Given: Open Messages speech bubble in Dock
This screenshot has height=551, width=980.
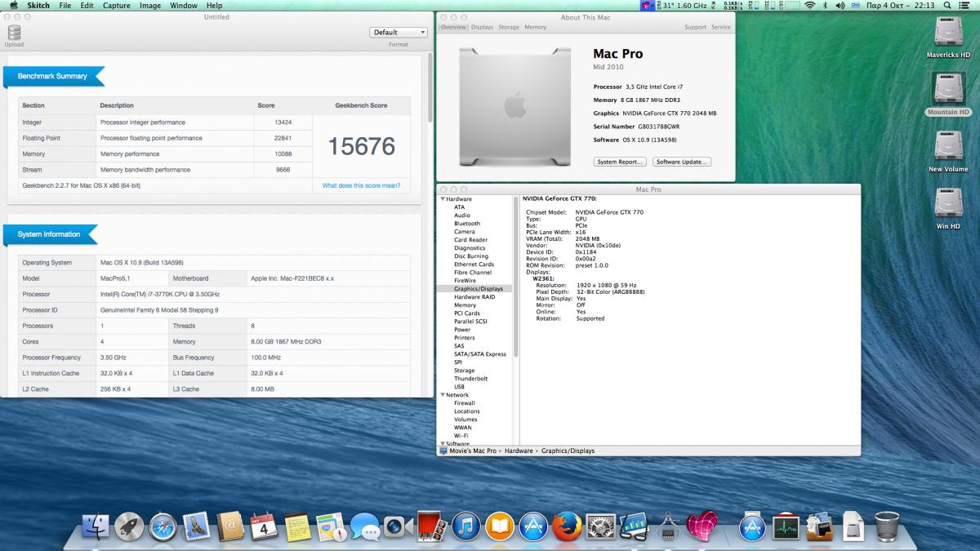Looking at the screenshot, I should click(x=365, y=527).
